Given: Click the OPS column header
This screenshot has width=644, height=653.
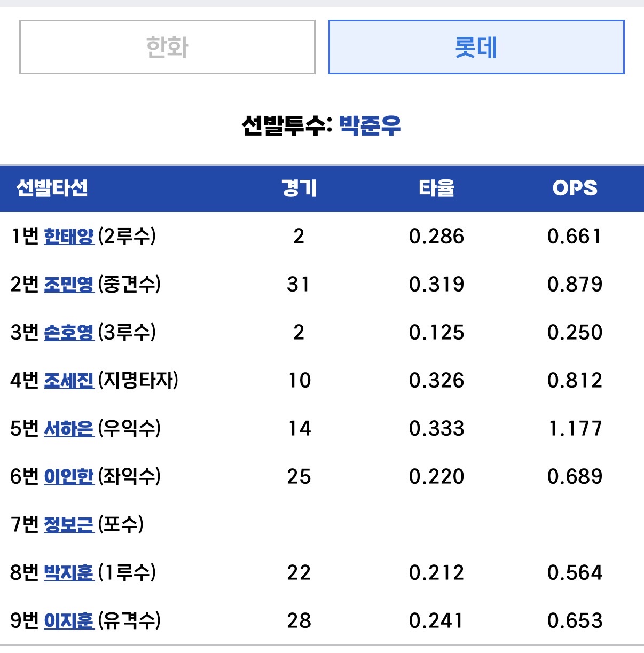Looking at the screenshot, I should click(575, 188).
